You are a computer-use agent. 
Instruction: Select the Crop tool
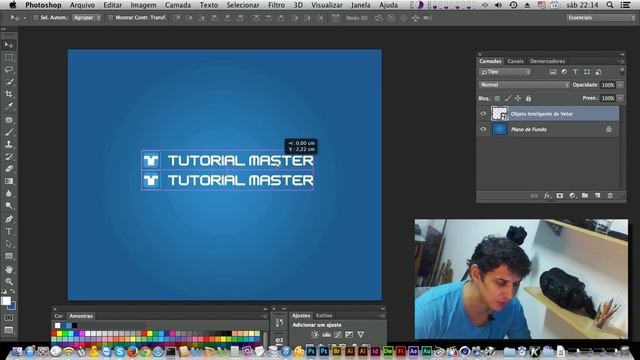tap(9, 94)
